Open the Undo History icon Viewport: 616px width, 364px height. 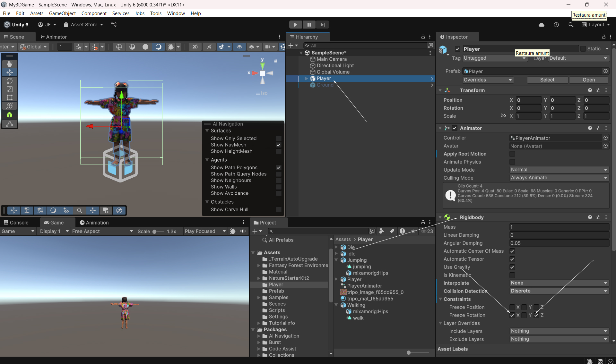click(556, 25)
